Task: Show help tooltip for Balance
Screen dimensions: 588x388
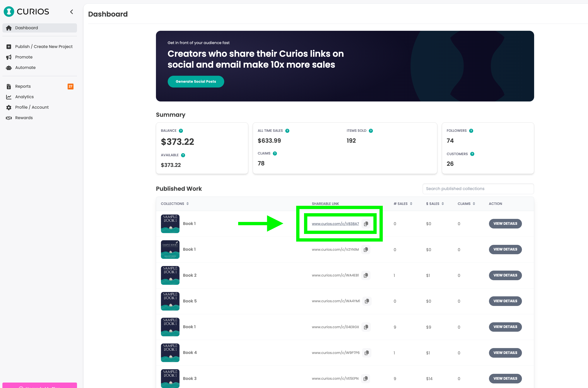Action: pyautogui.click(x=181, y=131)
